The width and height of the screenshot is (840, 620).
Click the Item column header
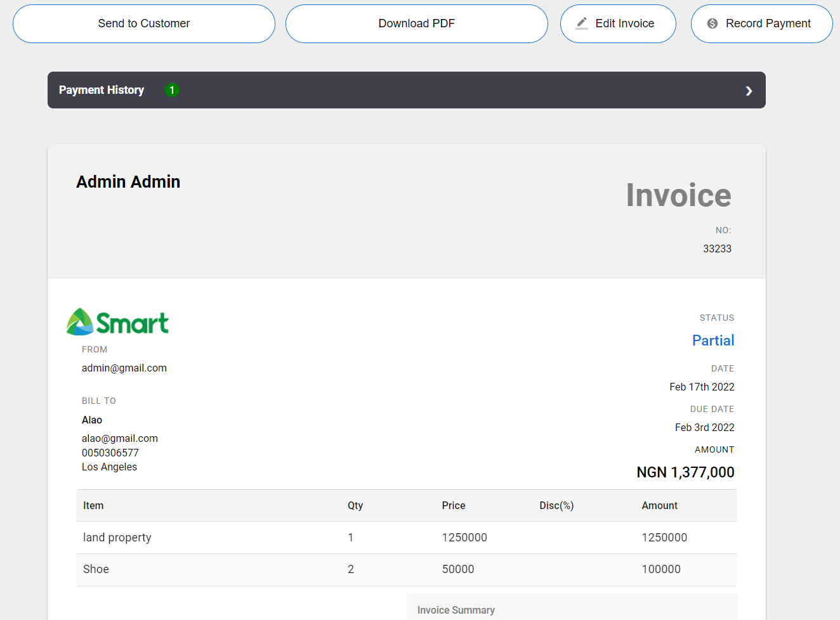pyautogui.click(x=93, y=505)
